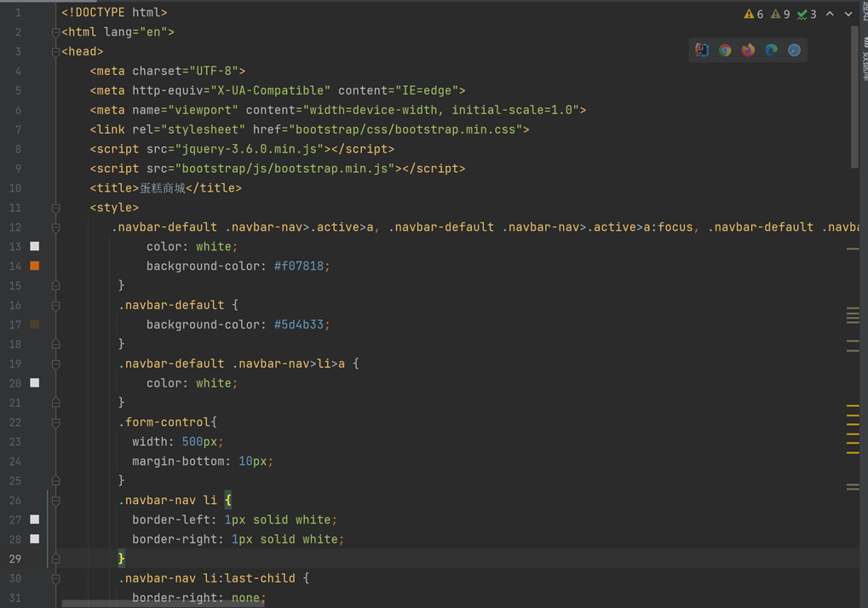Click line number 1 in gutter
The height and width of the screenshot is (608, 868).
(18, 12)
